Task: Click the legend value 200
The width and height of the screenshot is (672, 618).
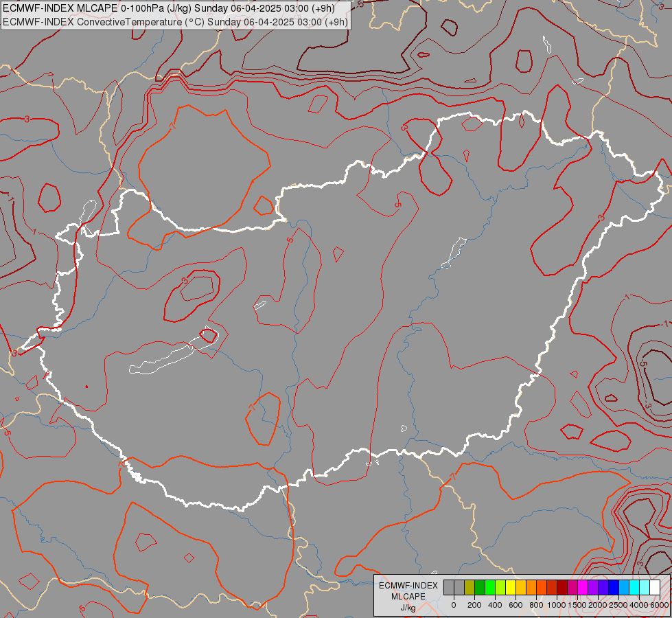Action: (x=474, y=605)
